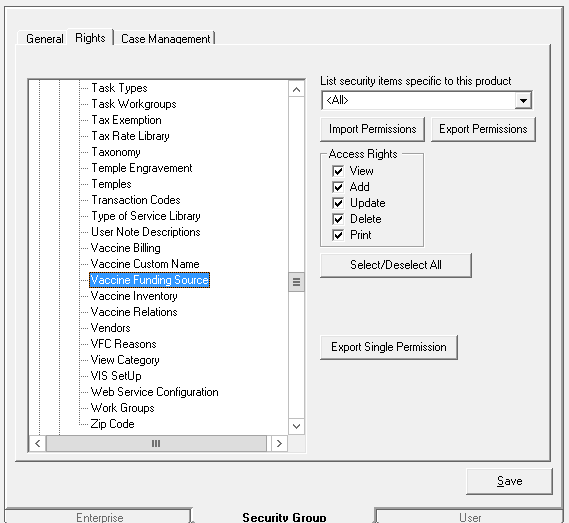Click Export Single Permission button
The height and width of the screenshot is (523, 569).
click(x=389, y=347)
